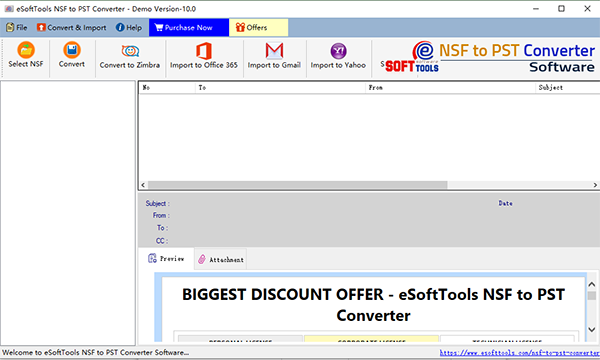
Task: Click the CC : label in header panel
Action: (161, 241)
